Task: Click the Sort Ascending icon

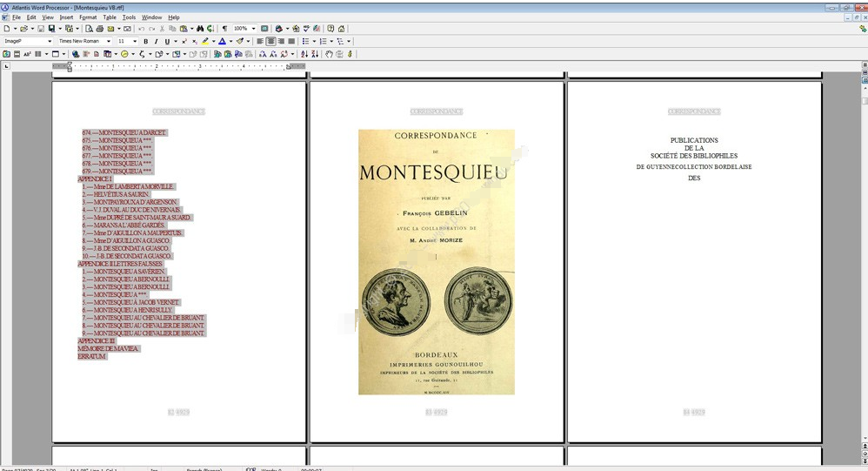Action: point(304,54)
